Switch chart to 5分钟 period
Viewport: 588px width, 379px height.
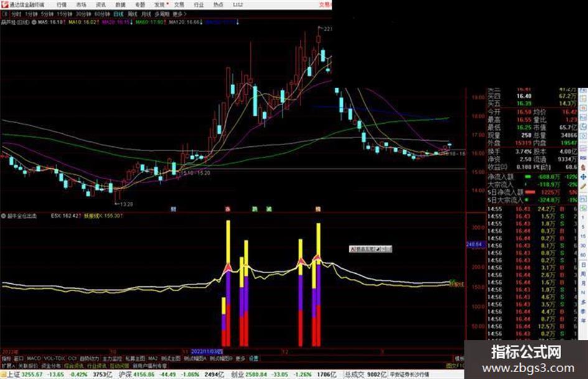tap(47, 14)
